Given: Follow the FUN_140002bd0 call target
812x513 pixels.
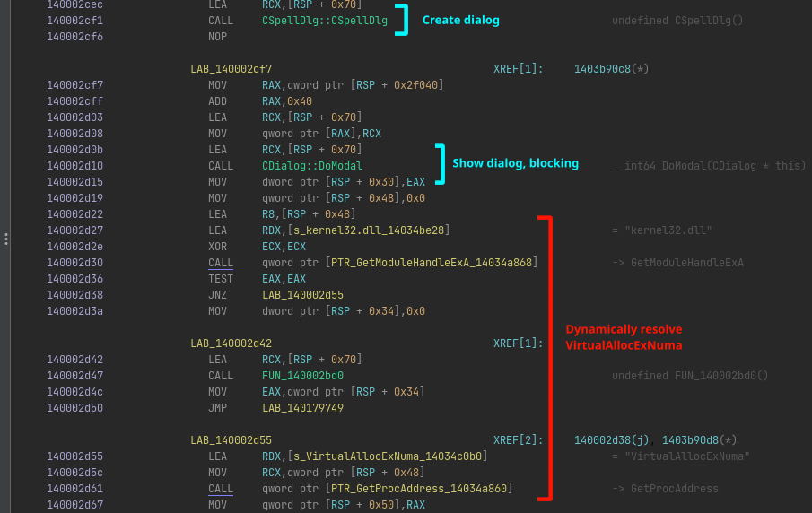Looking at the screenshot, I should (x=303, y=376).
